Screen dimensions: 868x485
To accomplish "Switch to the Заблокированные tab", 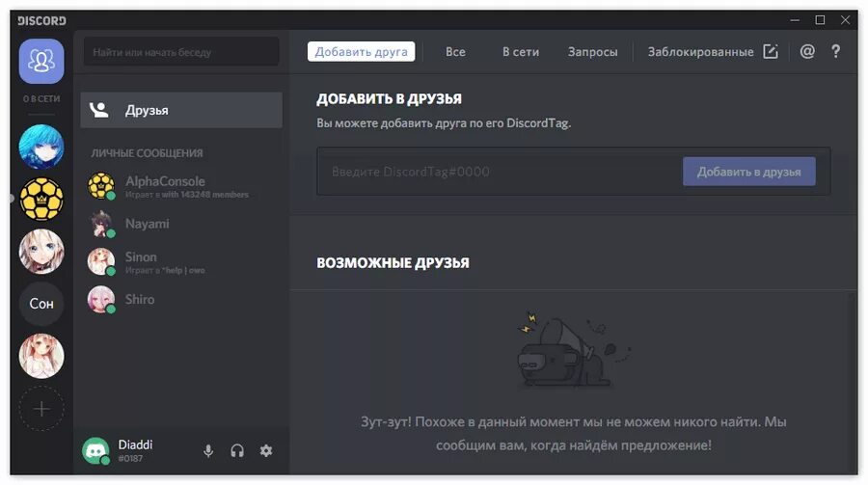I will tap(700, 51).
